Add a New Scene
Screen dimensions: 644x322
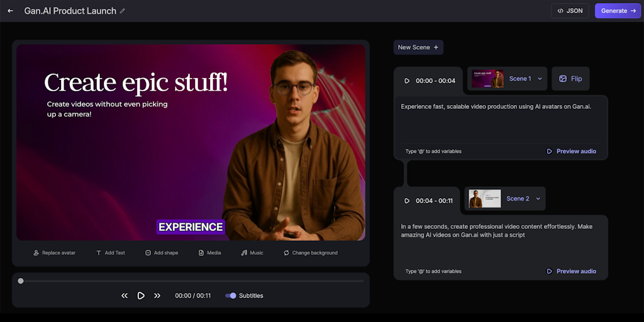pyautogui.click(x=418, y=47)
